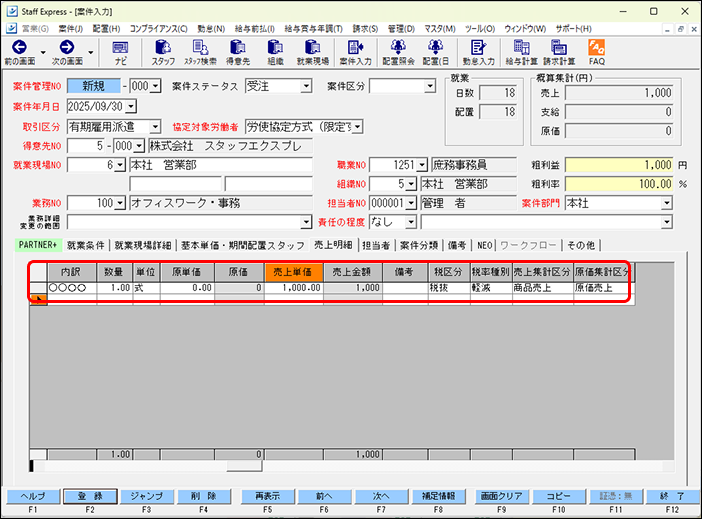Open the 協定対象労働者 dropdown

click(x=357, y=127)
